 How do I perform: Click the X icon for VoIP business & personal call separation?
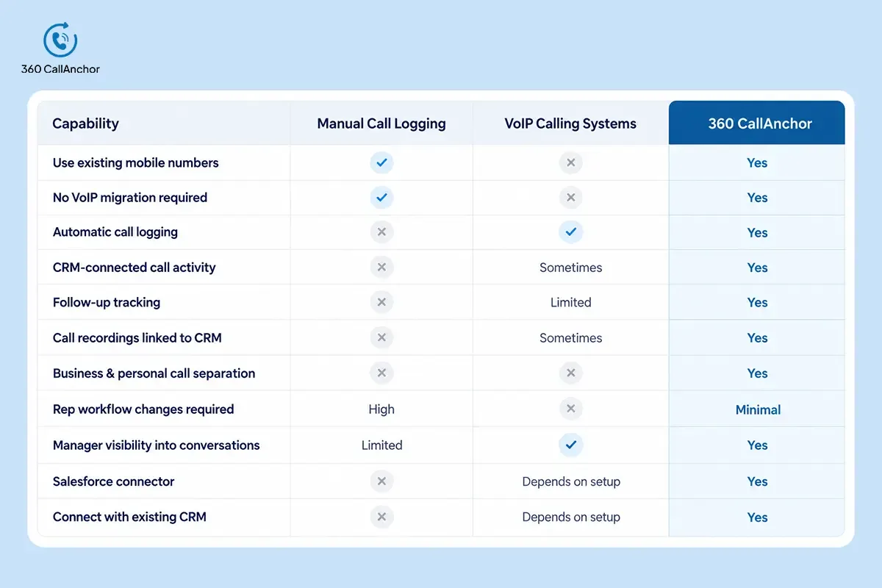570,373
